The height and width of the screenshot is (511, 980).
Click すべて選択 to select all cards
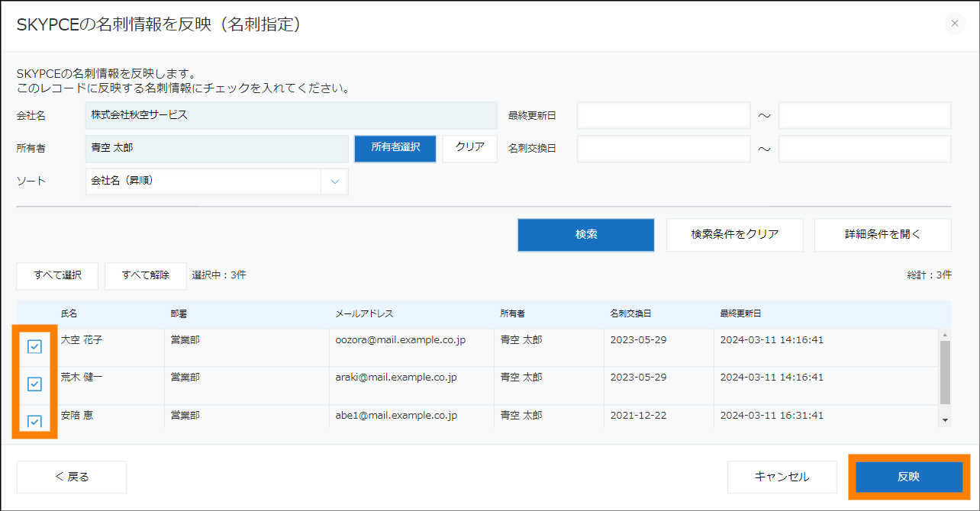coord(57,275)
